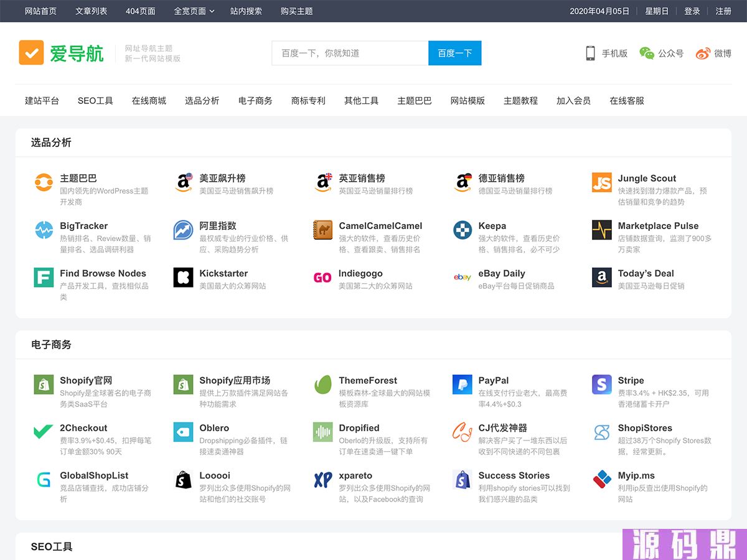Click the 英亚销售榜 Amazon UK icon
Screen dimensions: 747x560
tap(322, 183)
